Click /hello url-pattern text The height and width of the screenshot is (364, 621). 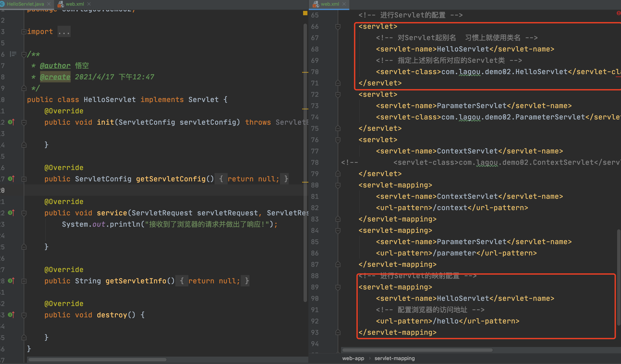(x=445, y=321)
